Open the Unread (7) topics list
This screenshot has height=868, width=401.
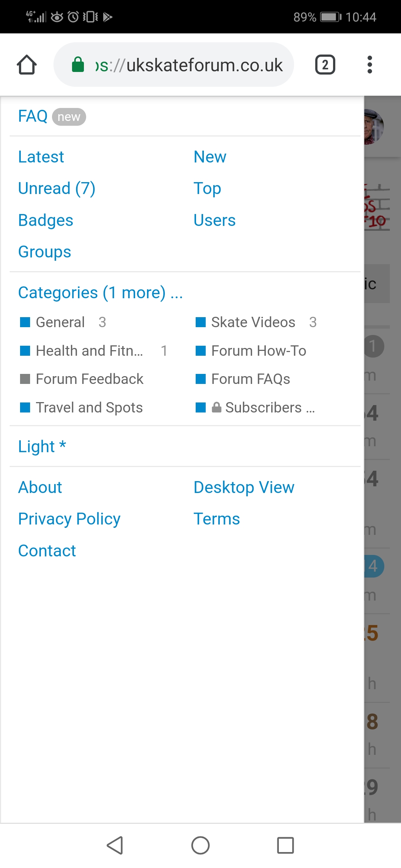(56, 188)
